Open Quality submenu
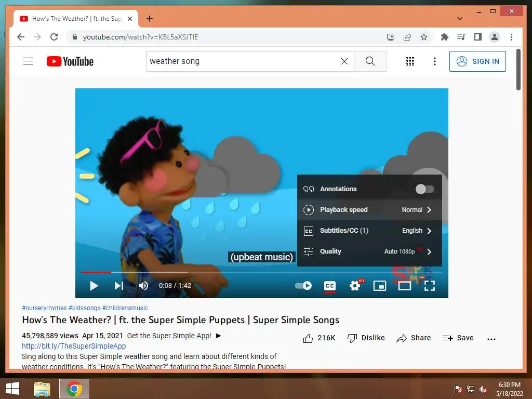The height and width of the screenshot is (399, 532). (369, 251)
